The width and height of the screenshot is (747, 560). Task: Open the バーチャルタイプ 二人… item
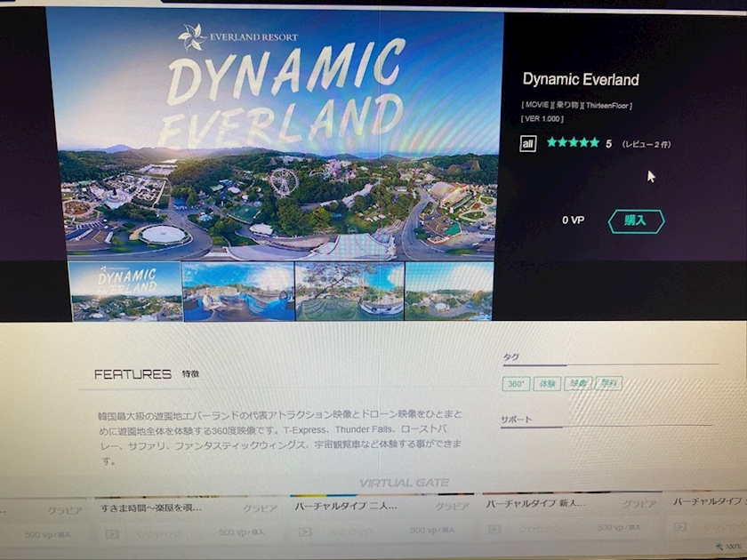click(x=345, y=506)
